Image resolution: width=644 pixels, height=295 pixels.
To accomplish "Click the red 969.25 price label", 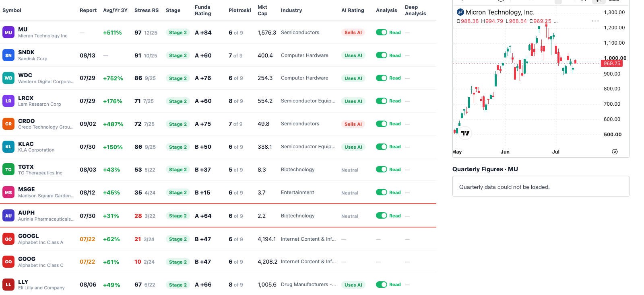I will (x=612, y=64).
